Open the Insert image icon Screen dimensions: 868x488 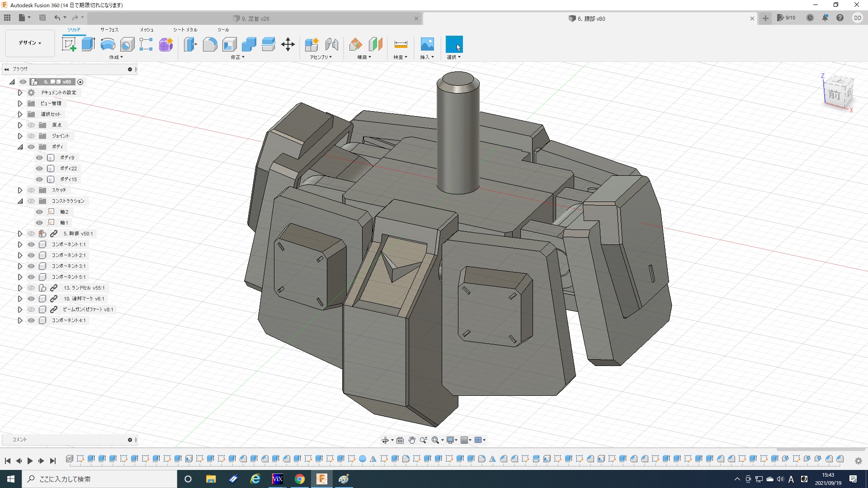click(x=427, y=44)
